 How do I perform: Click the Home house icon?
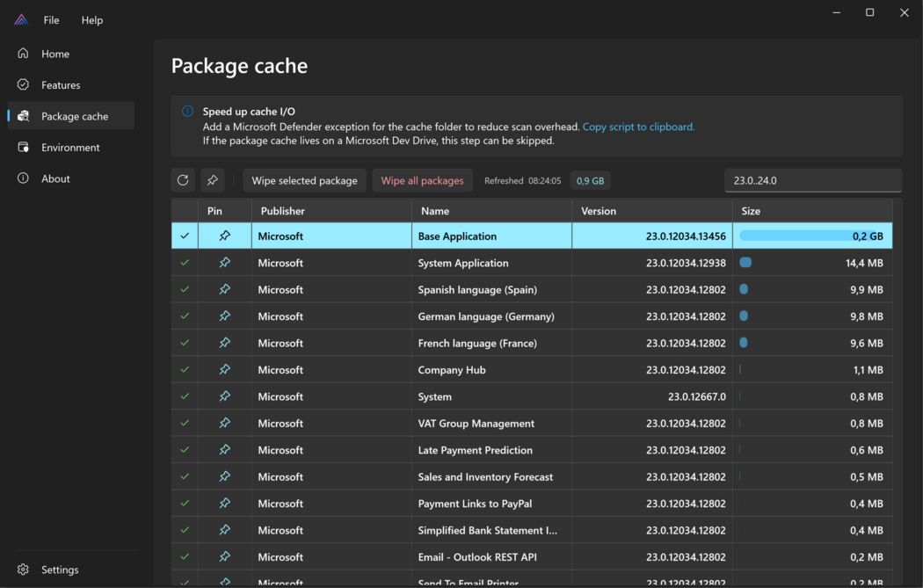click(x=23, y=53)
